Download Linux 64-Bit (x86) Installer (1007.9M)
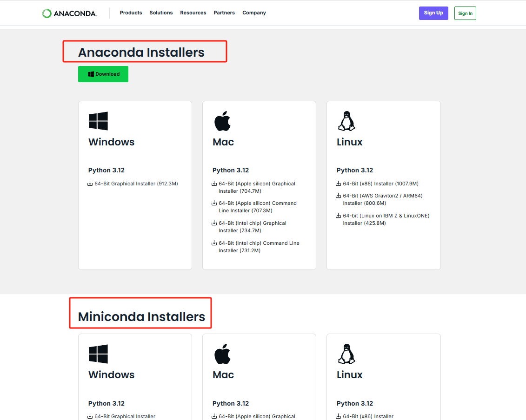The width and height of the screenshot is (526, 420). [x=381, y=184]
